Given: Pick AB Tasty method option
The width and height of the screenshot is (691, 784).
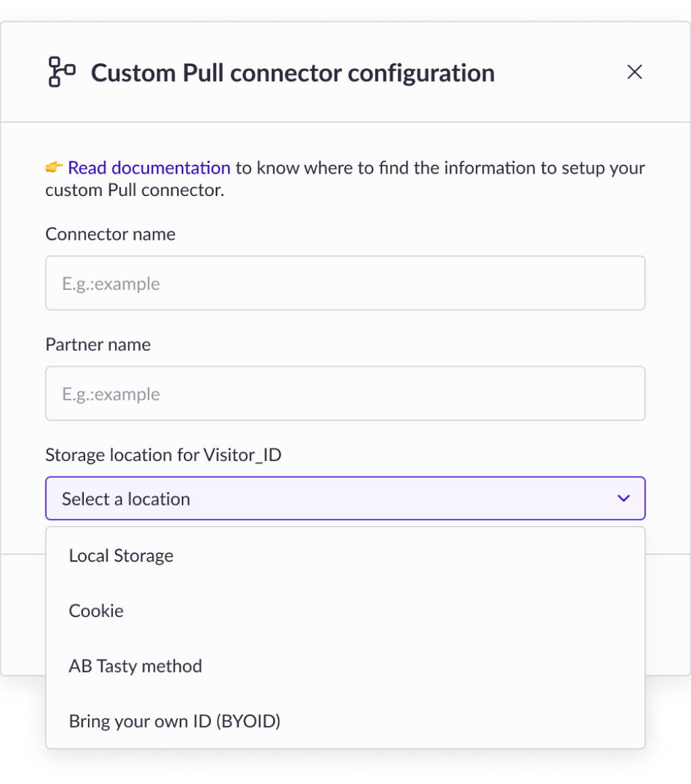Looking at the screenshot, I should (135, 666).
